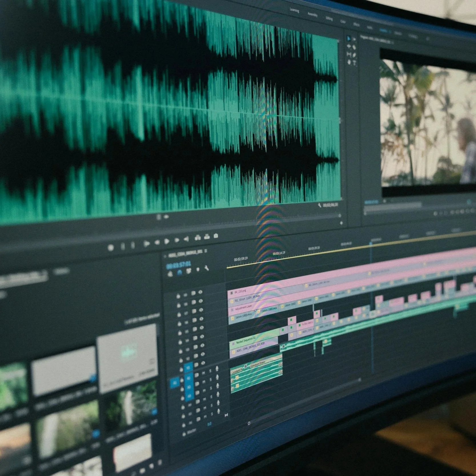The width and height of the screenshot is (476, 476).
Task: Toggle Snap magnet icon in timeline
Action: pyautogui.click(x=179, y=272)
